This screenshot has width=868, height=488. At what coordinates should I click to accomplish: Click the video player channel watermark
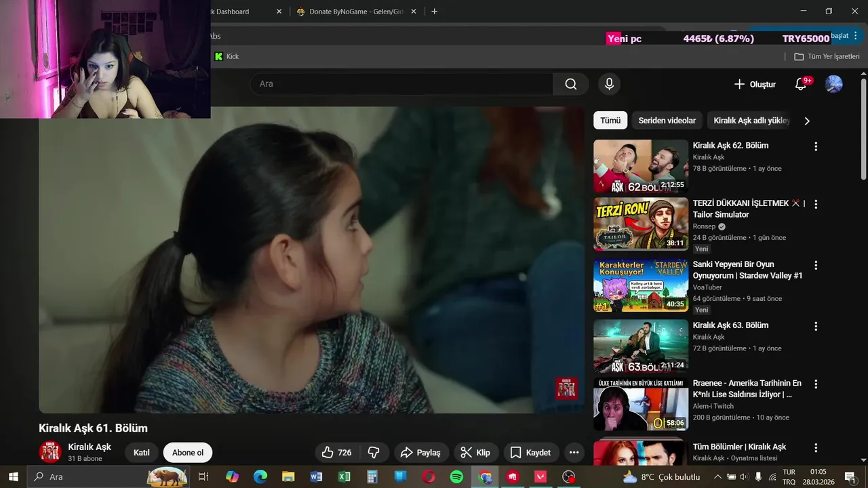(x=567, y=388)
